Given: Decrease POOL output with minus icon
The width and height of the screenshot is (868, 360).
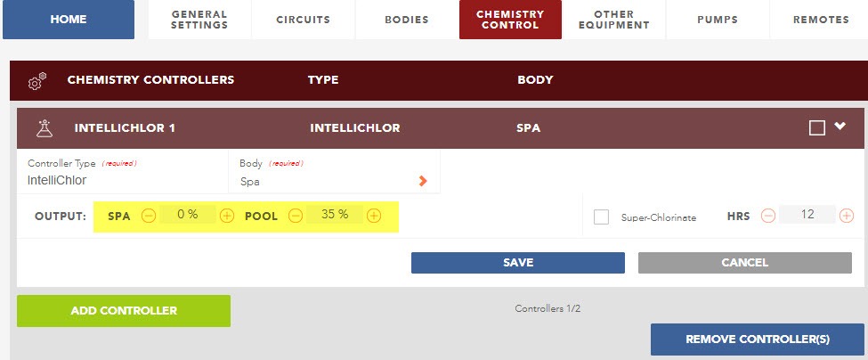Looking at the screenshot, I should click(296, 216).
